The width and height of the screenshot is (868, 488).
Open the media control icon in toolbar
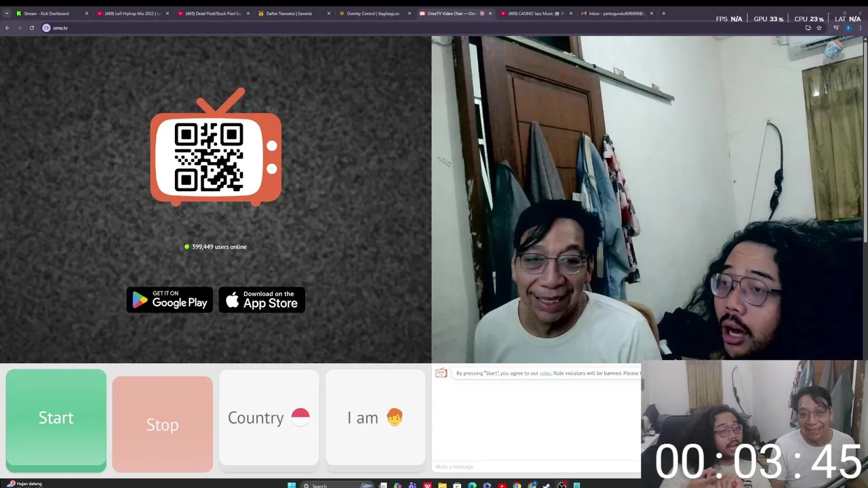coord(836,28)
